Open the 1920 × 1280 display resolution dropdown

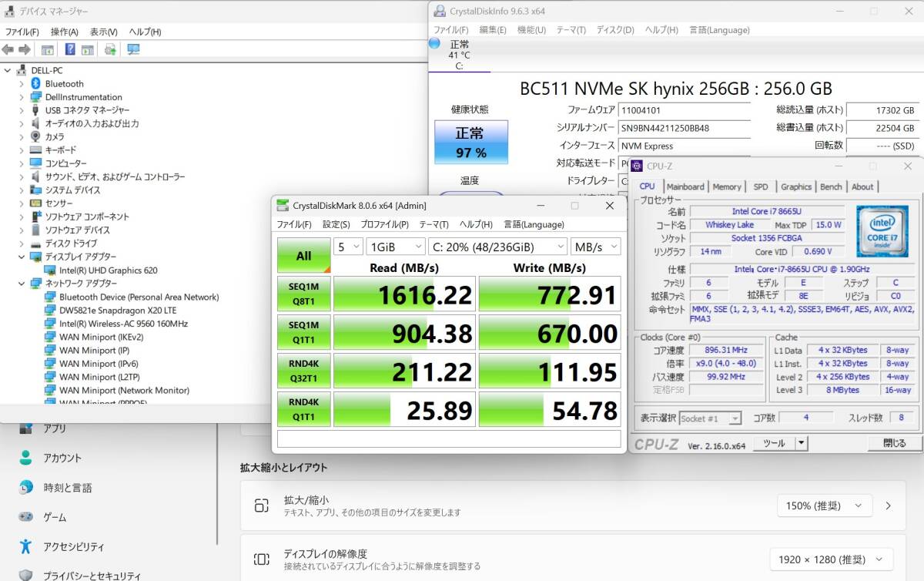click(x=831, y=559)
